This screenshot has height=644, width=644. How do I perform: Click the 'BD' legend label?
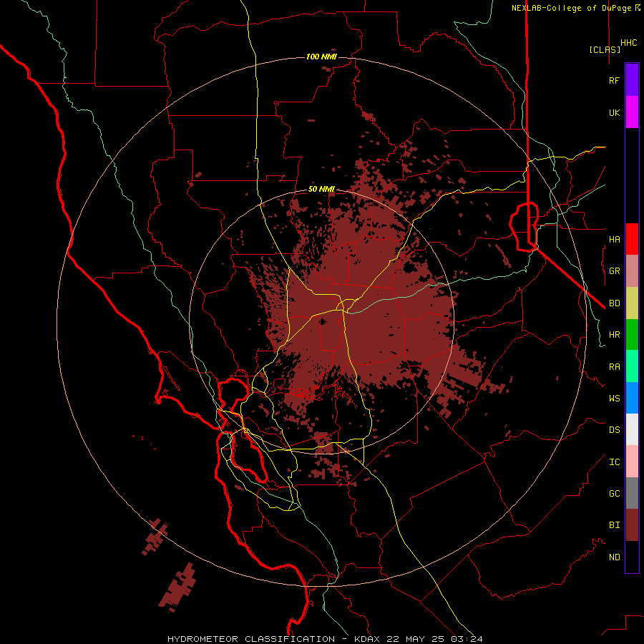tap(614, 303)
